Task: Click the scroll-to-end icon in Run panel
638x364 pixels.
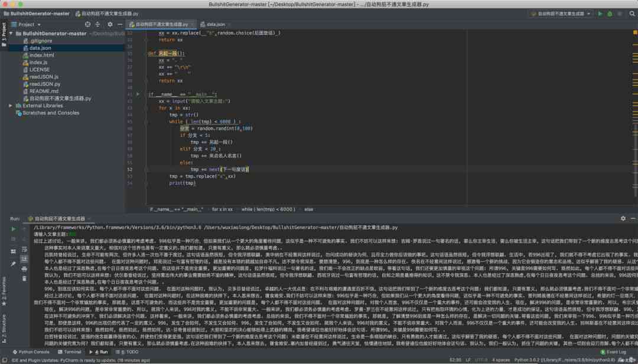Action: tap(24, 259)
